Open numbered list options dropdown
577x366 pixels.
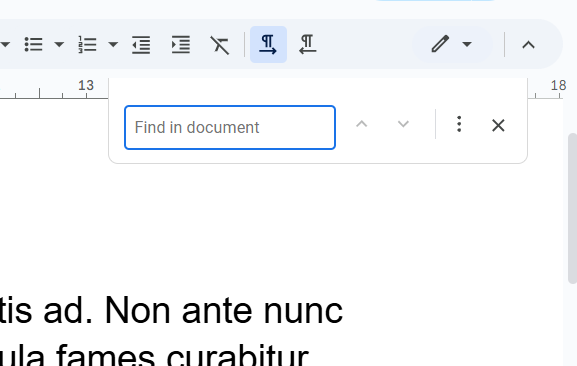click(113, 45)
